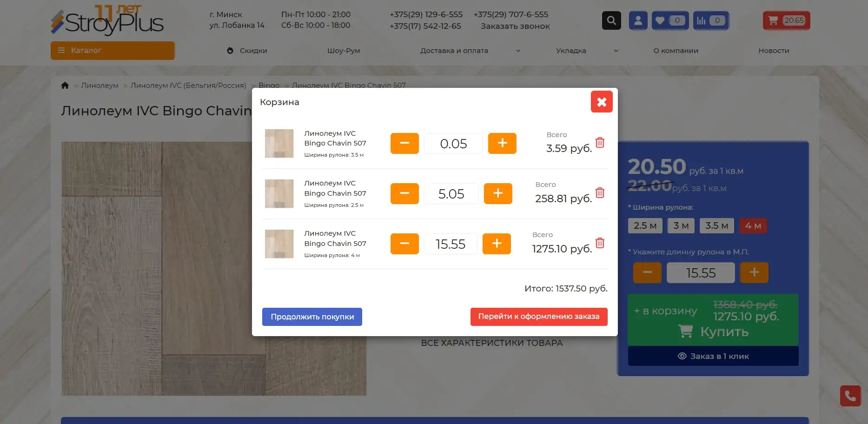Expand the Доставка и оплата dropdown arrow
The height and width of the screenshot is (424, 868).
518,51
